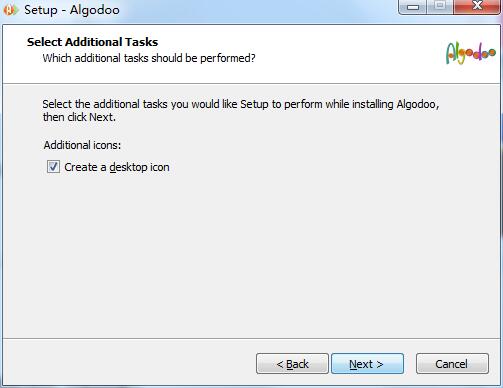Image resolution: width=503 pixels, height=388 pixels.
Task: Click the colorful Algodoo logo image
Action: click(x=471, y=53)
